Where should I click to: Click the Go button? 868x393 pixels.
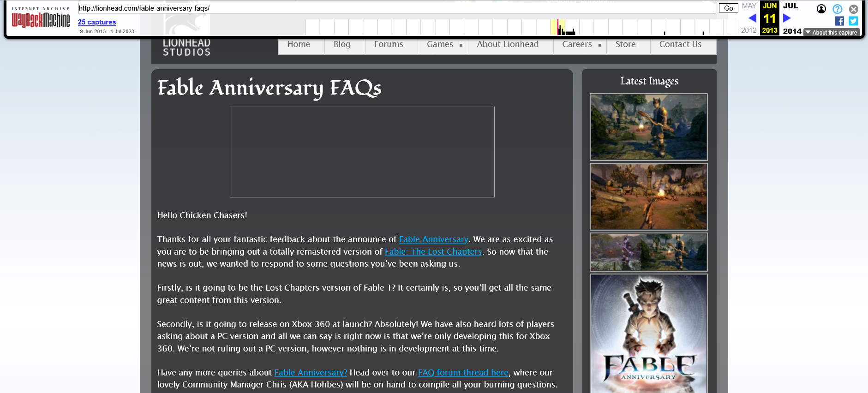point(729,8)
